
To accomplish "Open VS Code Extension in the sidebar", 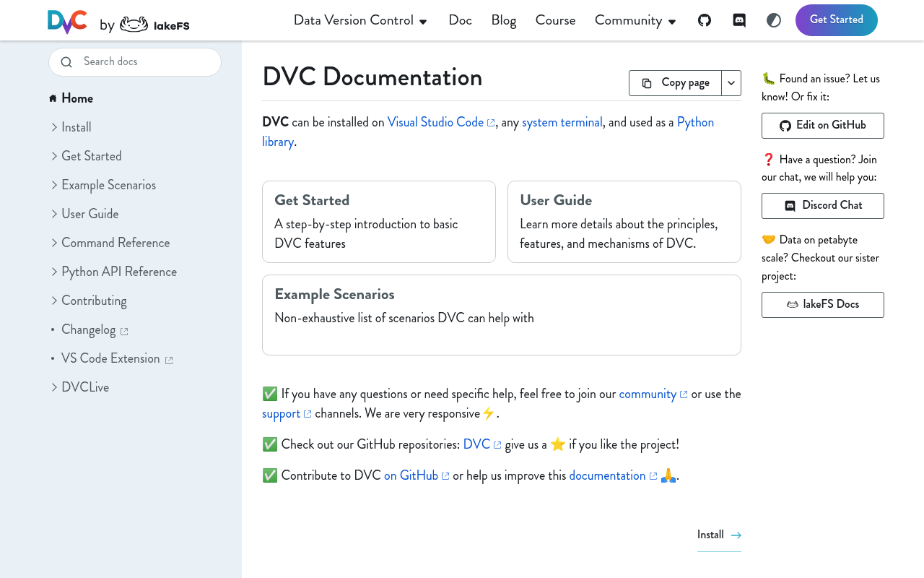I will click(110, 358).
